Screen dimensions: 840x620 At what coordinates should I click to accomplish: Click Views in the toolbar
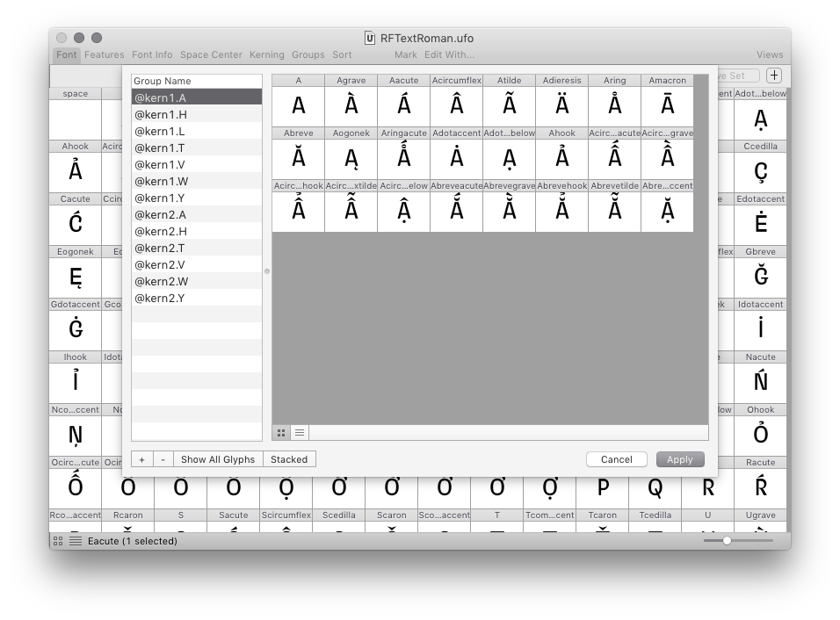770,54
